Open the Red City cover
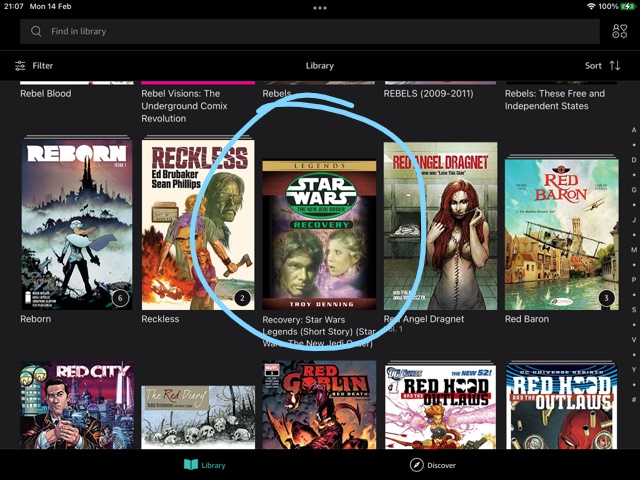The image size is (640, 480). 77,405
